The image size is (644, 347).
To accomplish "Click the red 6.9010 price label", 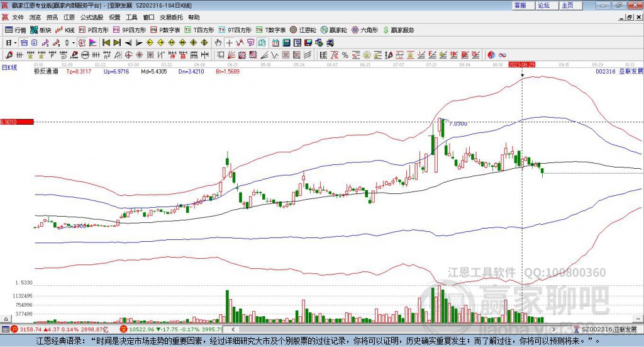I will click(x=17, y=122).
